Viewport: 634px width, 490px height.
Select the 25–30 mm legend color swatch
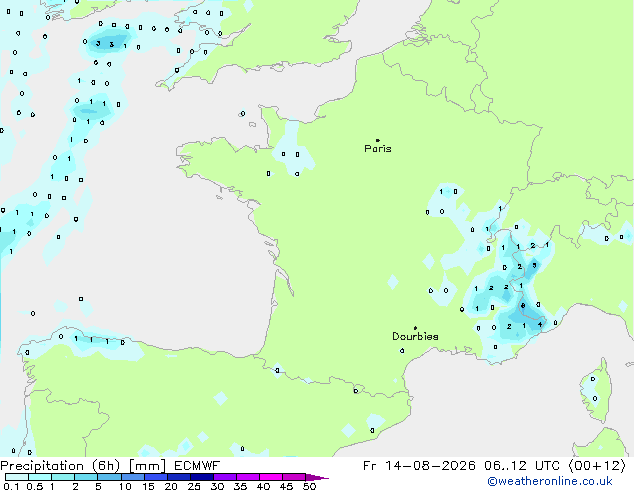[202, 477]
